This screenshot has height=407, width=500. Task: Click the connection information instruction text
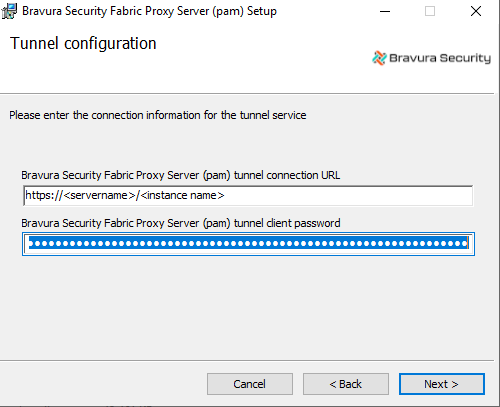(x=158, y=115)
